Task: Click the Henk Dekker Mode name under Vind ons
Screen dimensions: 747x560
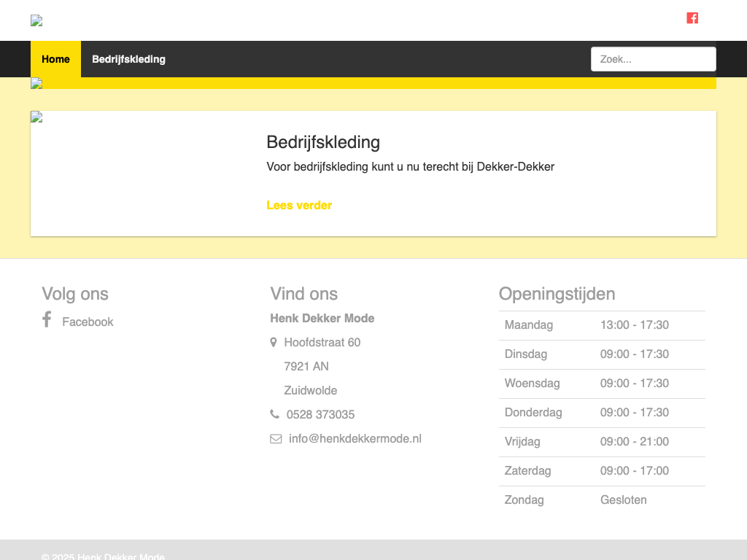Action: coord(322,318)
